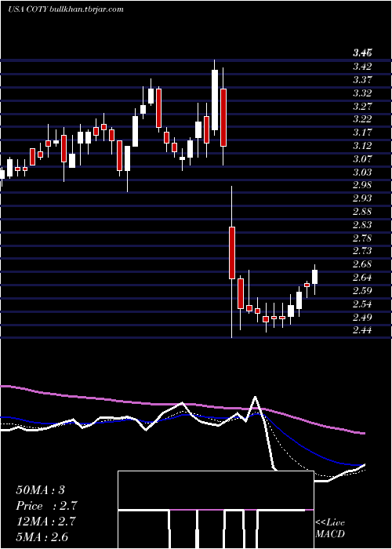Screen dimensions: 392x549
Task: Click the large red gap-down candle below 2.83
Action: click(x=232, y=253)
